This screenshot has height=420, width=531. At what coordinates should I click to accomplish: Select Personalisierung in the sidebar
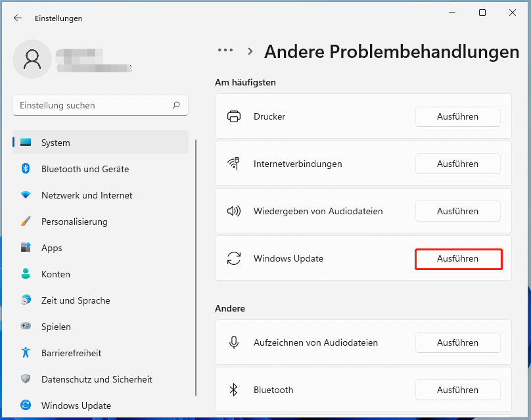tap(101, 222)
